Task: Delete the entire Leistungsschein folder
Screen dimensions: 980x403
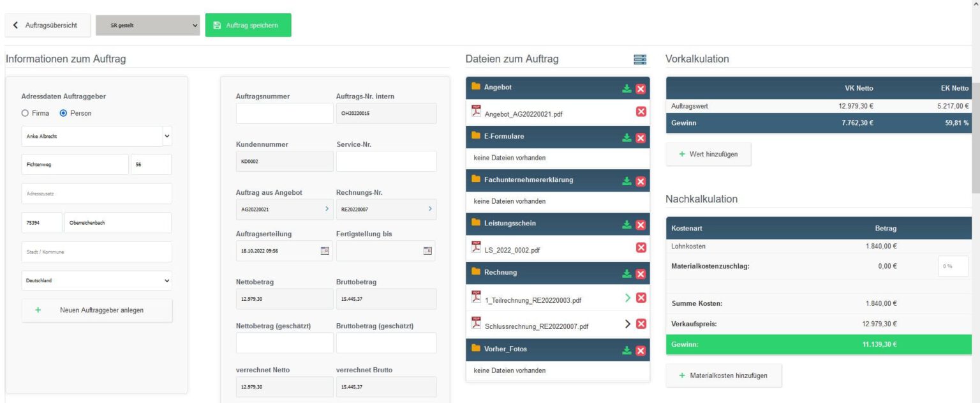Action: [x=641, y=224]
